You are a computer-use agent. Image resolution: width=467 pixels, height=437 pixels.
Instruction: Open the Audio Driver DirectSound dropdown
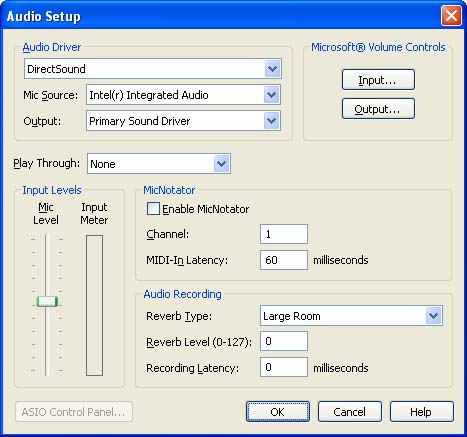(x=153, y=69)
